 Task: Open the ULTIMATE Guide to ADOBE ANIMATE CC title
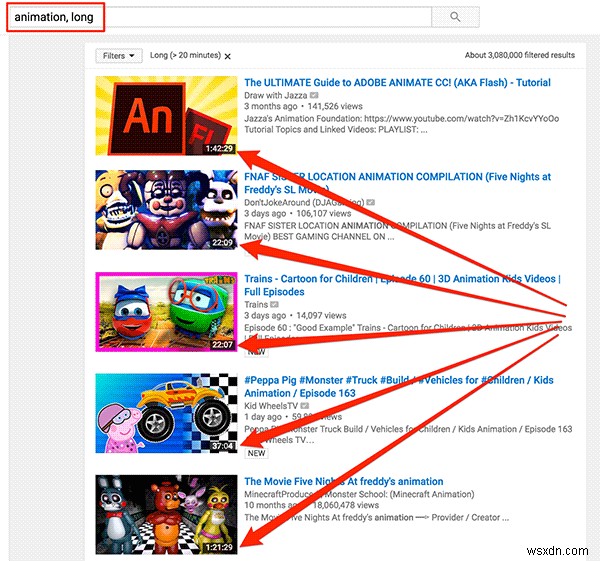tap(397, 83)
